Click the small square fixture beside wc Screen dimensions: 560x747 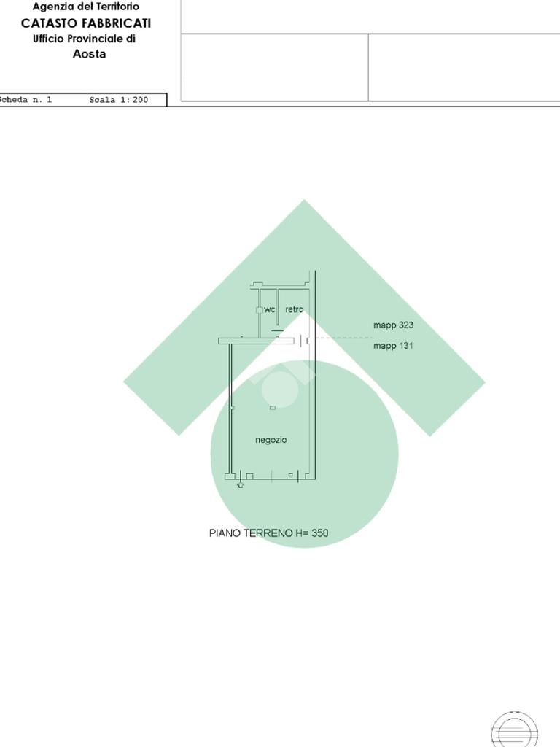(x=259, y=310)
